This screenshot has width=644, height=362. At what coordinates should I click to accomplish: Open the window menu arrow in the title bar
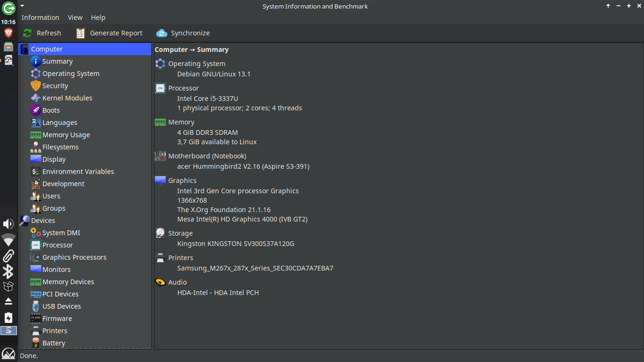click(22, 6)
